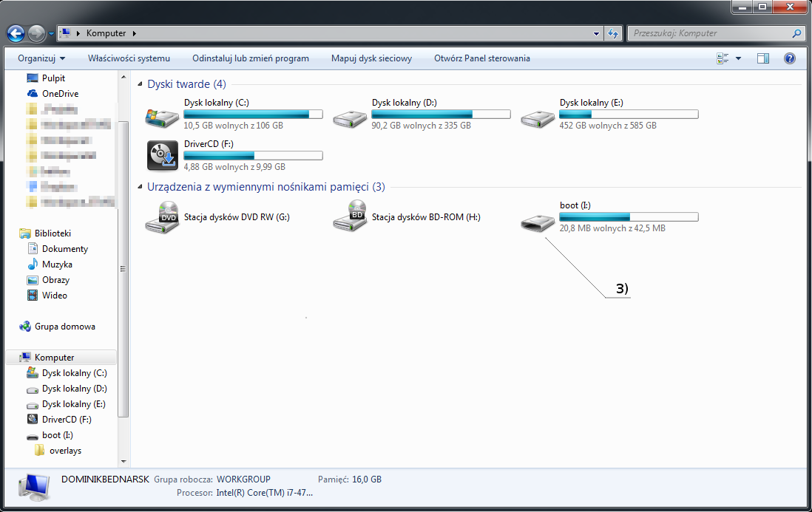
Task: Open the boot (I:) removable drive icon
Action: [538, 222]
